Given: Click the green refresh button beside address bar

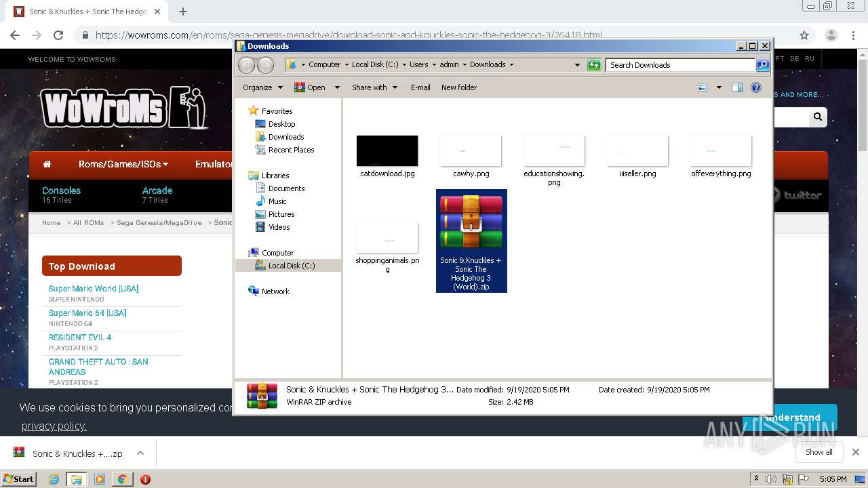Looking at the screenshot, I should point(594,65).
